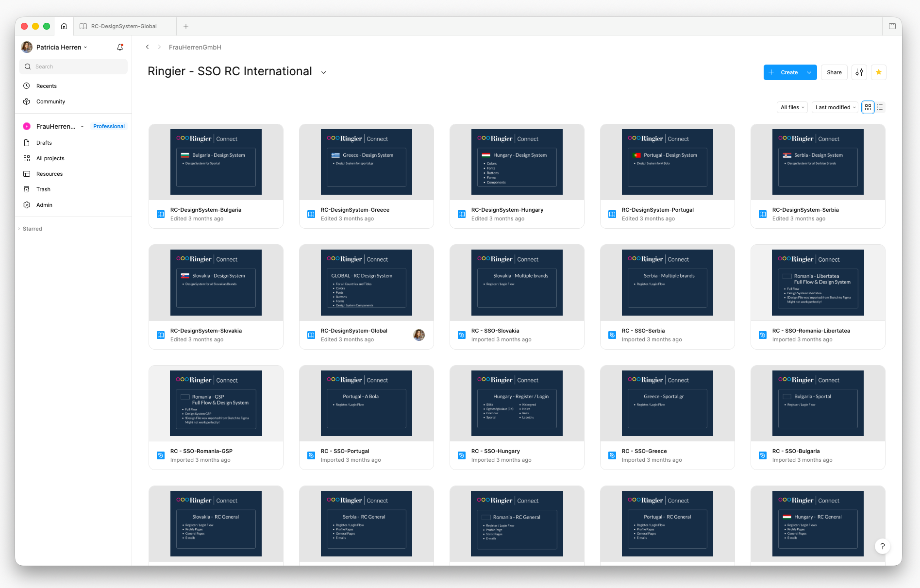Click the Community globe icon
The height and width of the screenshot is (588, 920).
point(27,101)
